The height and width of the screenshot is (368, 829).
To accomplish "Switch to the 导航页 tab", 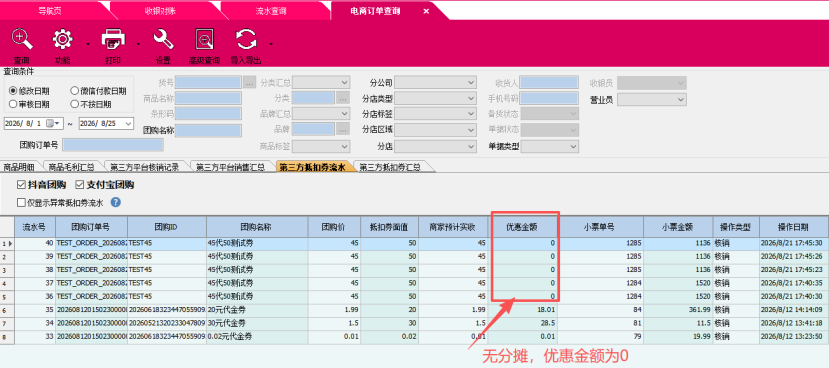I will [50, 10].
